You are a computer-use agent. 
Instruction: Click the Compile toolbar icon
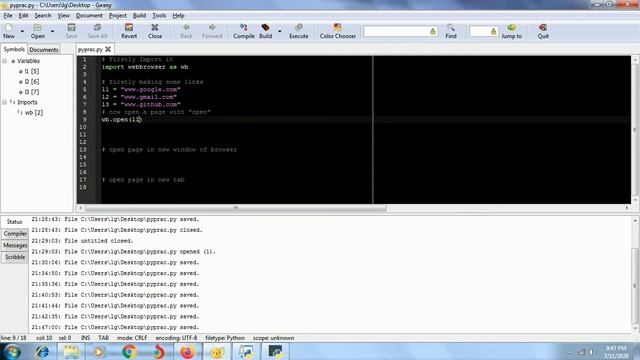tap(244, 31)
